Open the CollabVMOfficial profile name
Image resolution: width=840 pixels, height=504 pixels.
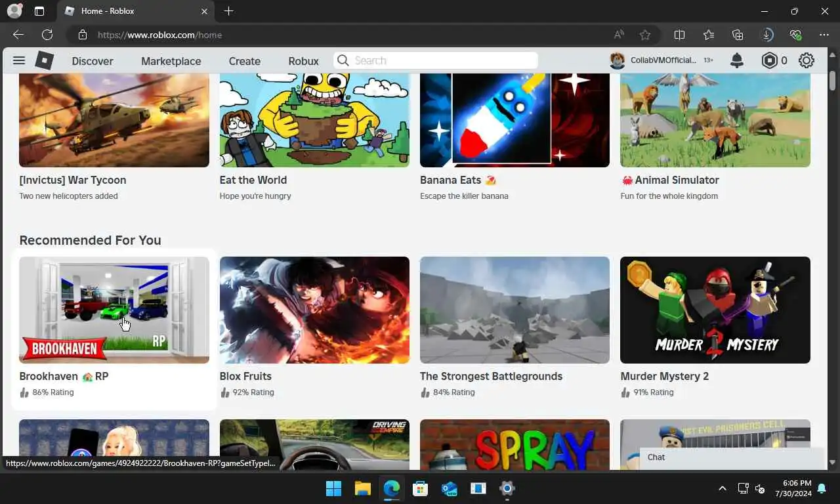663,60
